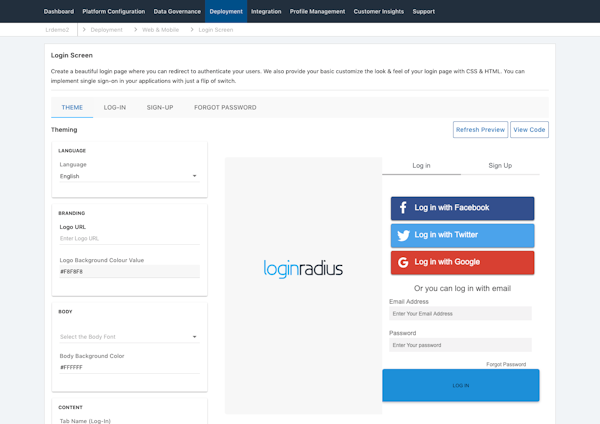Screen dimensions: 600x424
Task: Focus the Enter Logo URL field
Action: tap(129, 238)
